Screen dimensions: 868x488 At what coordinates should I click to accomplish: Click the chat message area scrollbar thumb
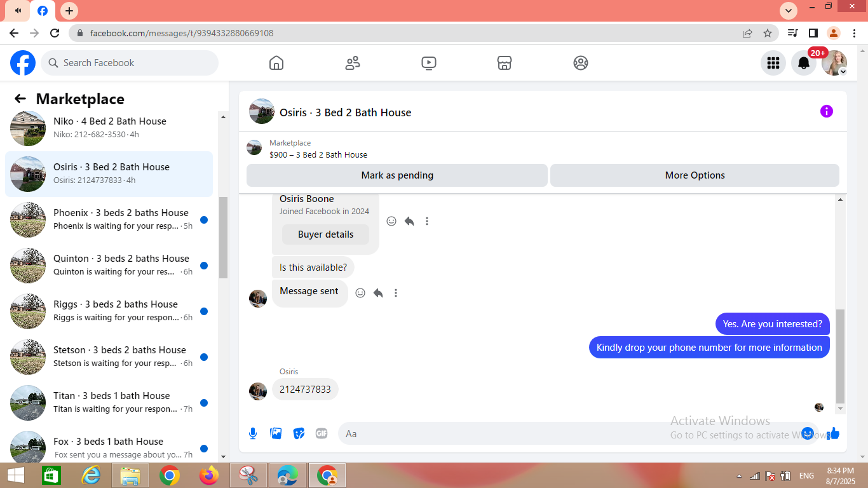[x=841, y=356]
